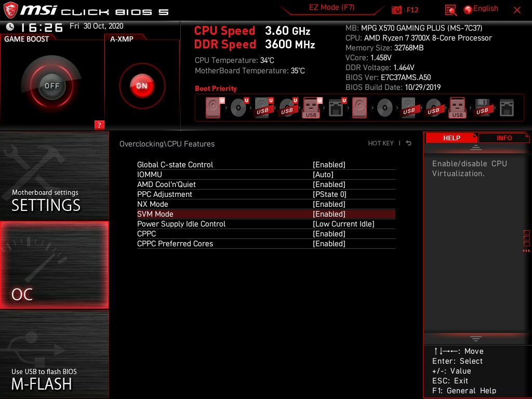
Task: Open the BIOS search magnifier icon
Action: tap(450, 10)
